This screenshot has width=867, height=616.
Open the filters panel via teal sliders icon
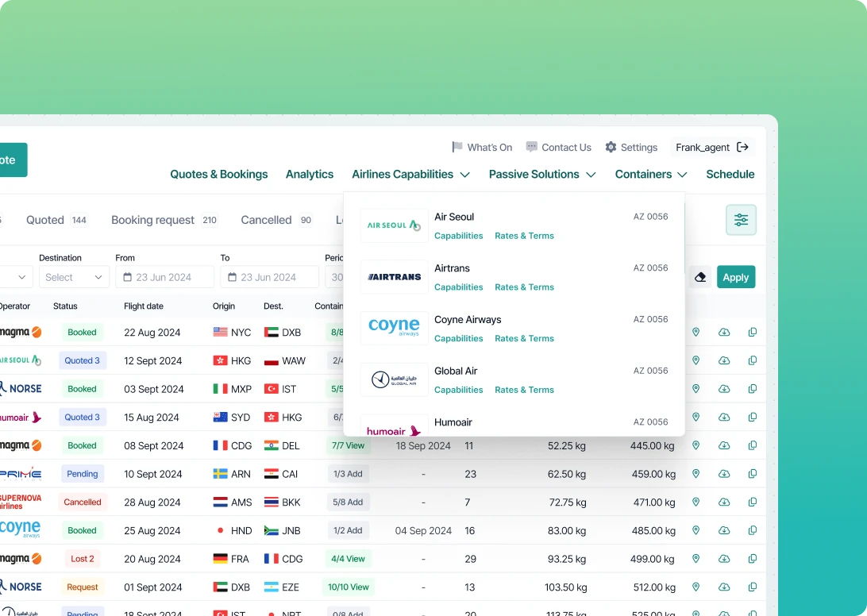[741, 220]
